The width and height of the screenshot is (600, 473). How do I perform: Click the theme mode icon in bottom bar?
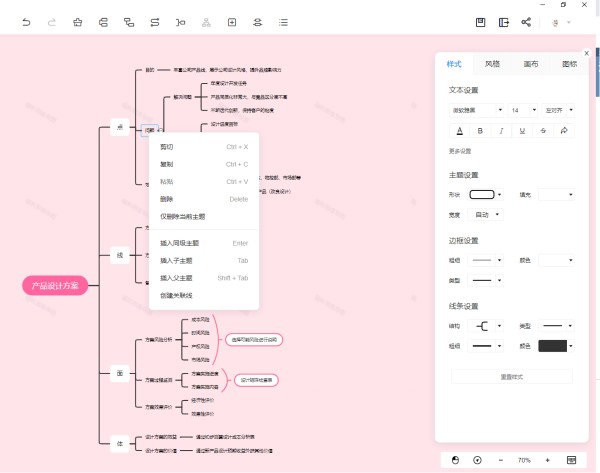[x=455, y=460]
